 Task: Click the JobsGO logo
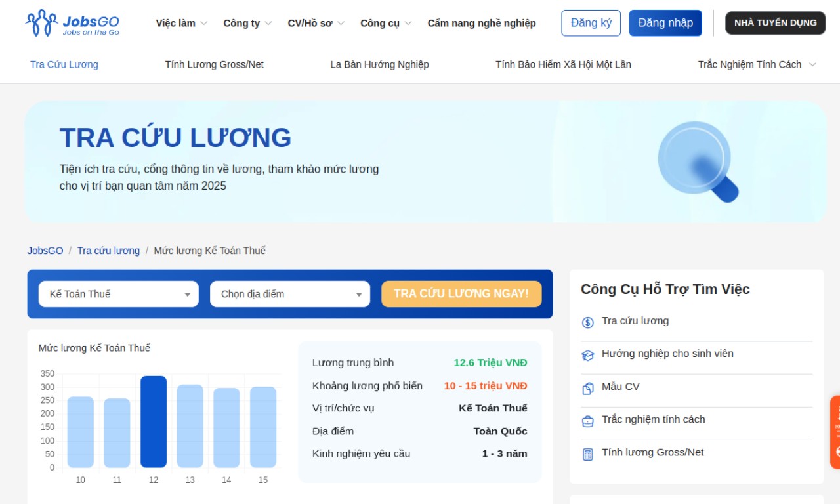72,23
